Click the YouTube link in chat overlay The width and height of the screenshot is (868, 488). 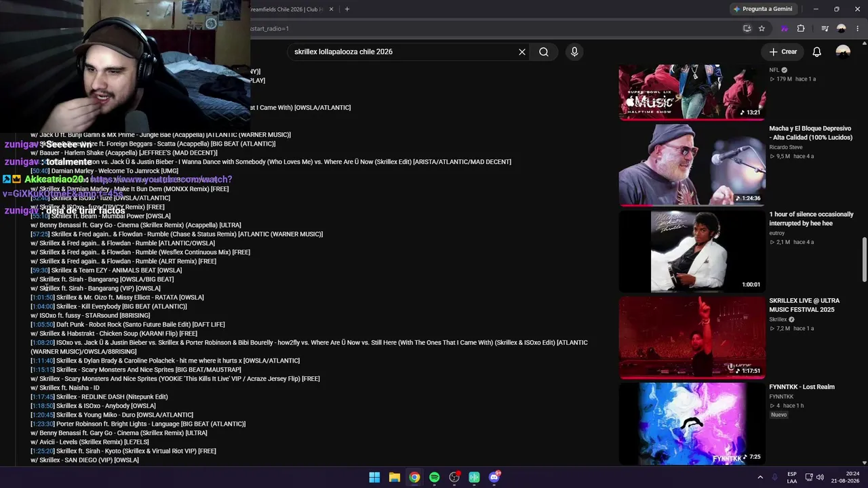[x=161, y=180]
